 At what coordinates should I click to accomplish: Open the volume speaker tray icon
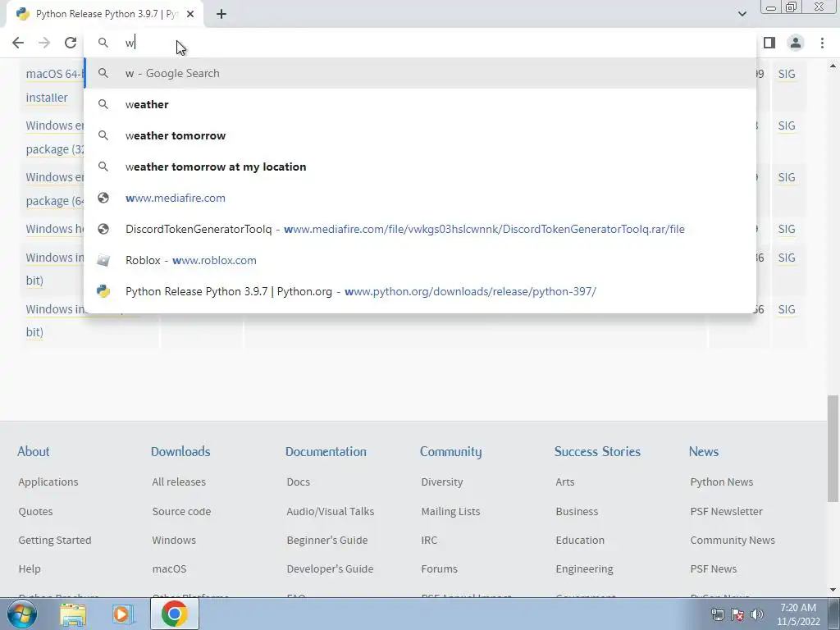pyautogui.click(x=757, y=614)
